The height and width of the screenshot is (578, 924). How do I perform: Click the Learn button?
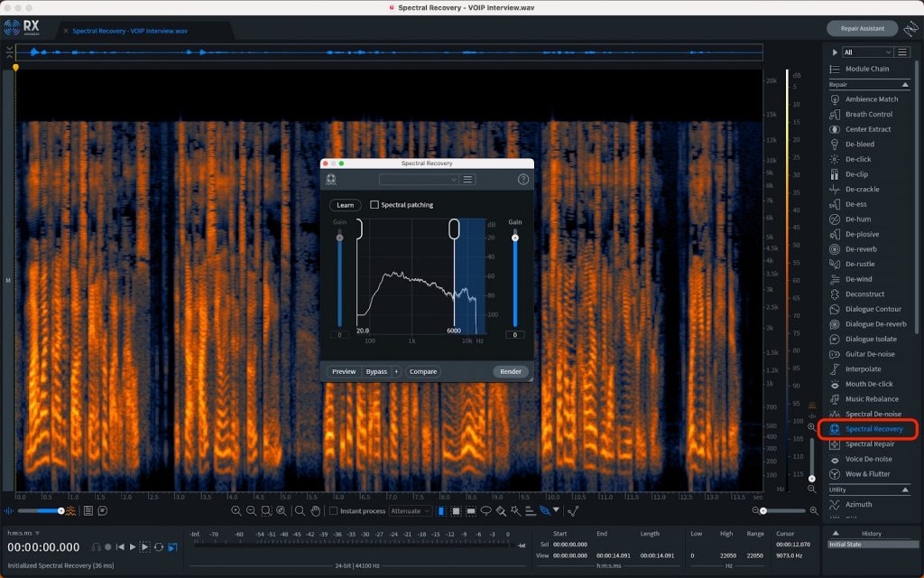coord(346,205)
